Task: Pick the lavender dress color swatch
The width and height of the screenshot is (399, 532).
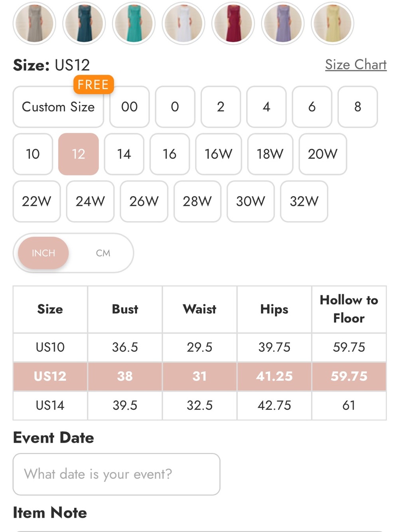Action: [x=283, y=23]
